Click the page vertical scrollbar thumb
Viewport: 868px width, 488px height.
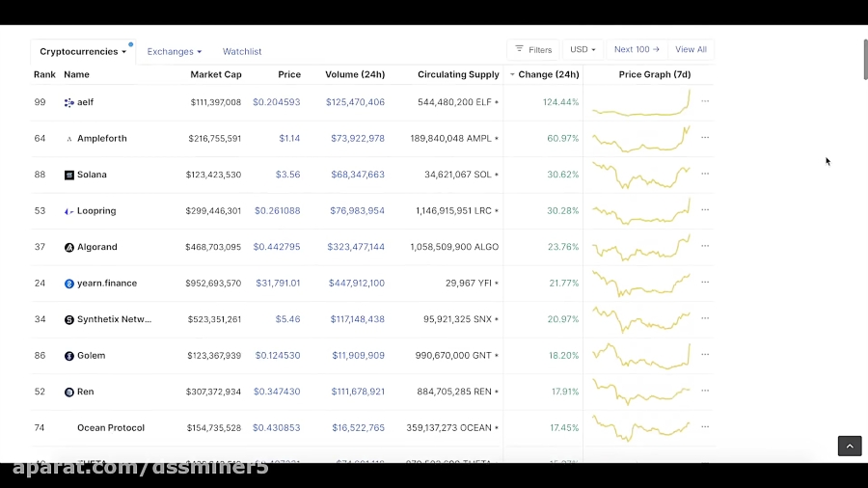865,60
